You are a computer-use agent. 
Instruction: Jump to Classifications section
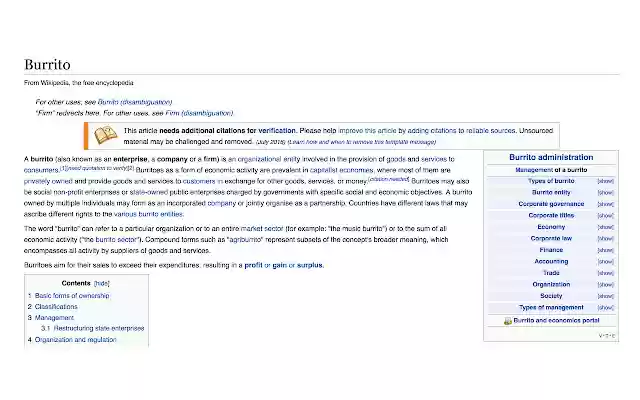(56, 307)
